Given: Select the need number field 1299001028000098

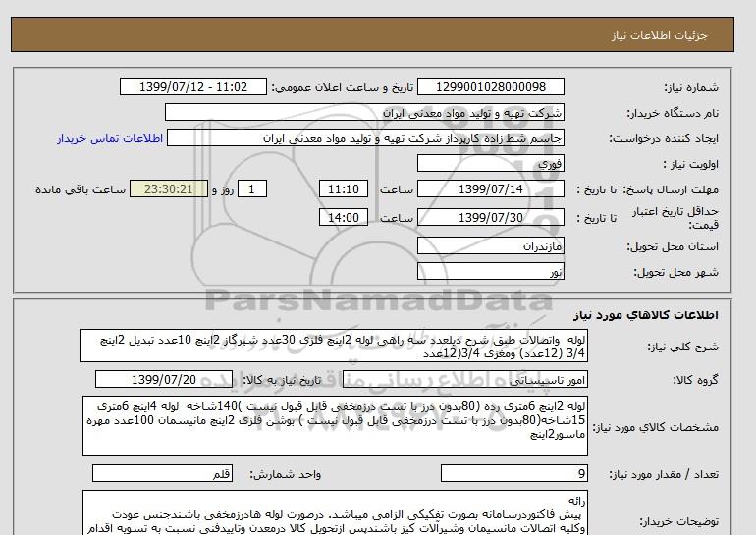Looking at the screenshot, I should click(x=490, y=87).
